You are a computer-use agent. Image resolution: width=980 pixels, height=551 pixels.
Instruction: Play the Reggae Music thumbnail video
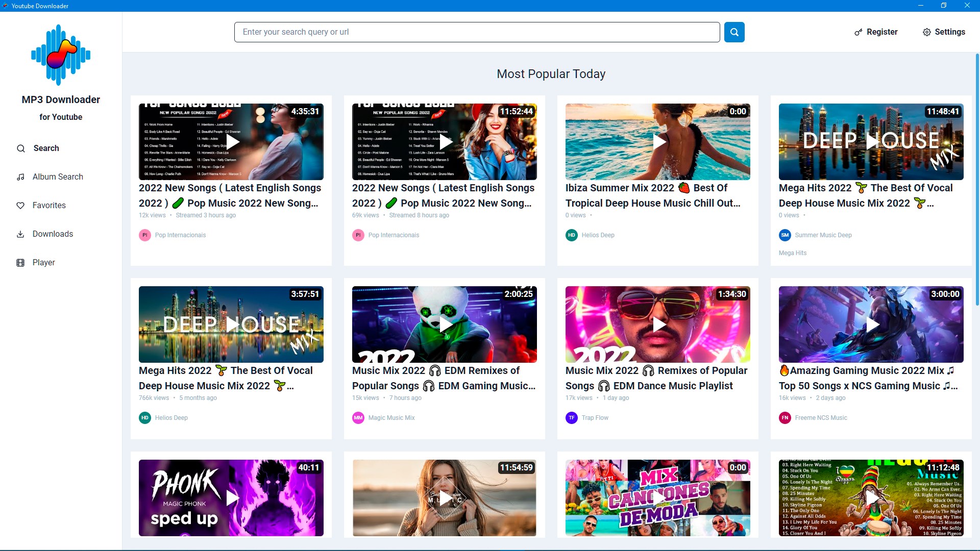871,497
